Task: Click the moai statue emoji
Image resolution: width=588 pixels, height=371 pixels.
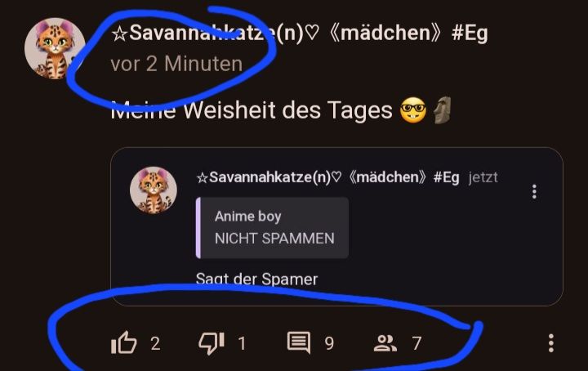Action: 443,110
